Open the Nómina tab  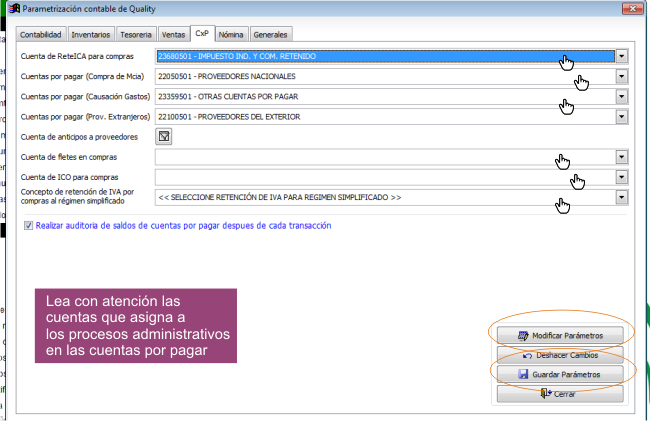coord(231,34)
